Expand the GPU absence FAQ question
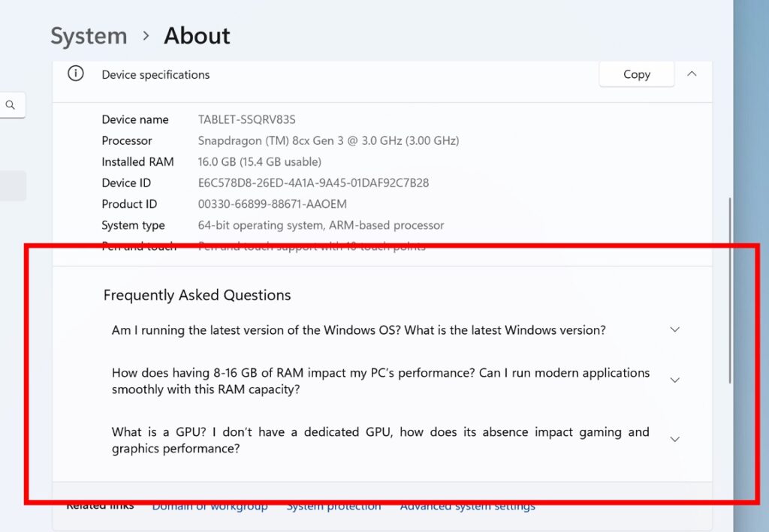Viewport: 769px width, 532px height. [674, 439]
